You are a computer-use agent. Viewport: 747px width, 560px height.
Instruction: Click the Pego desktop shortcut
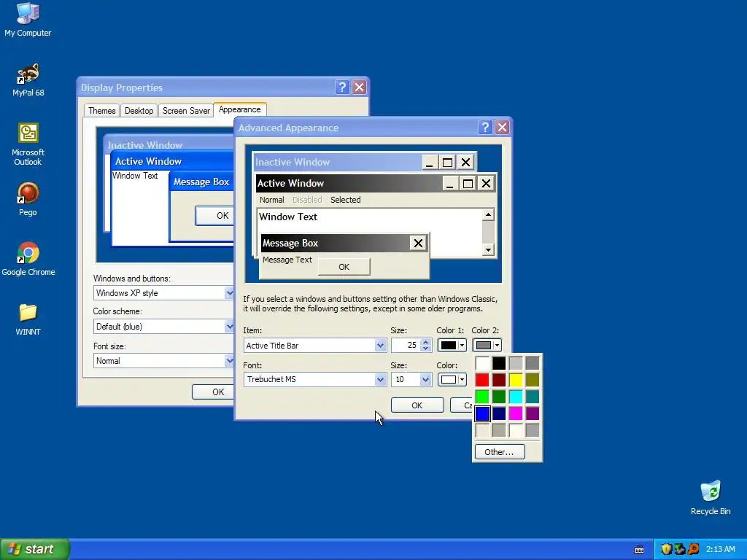28,199
